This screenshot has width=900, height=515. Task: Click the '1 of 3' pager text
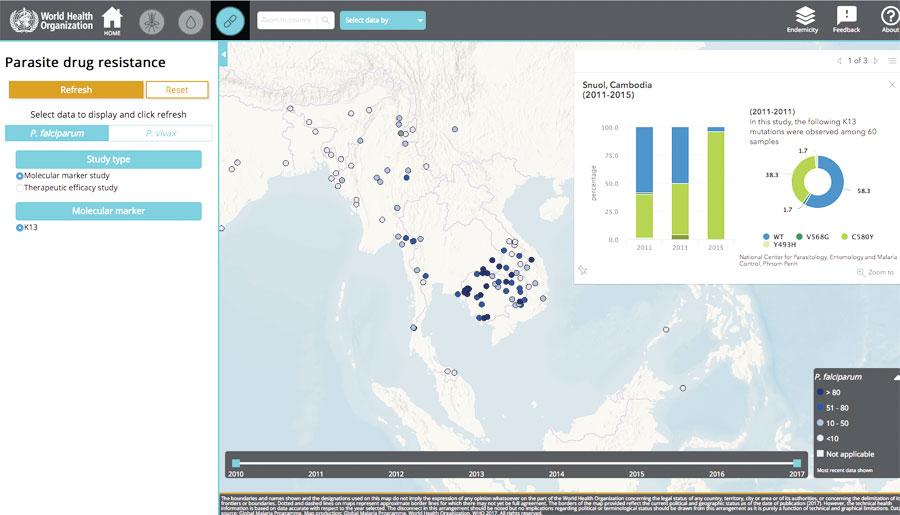858,61
